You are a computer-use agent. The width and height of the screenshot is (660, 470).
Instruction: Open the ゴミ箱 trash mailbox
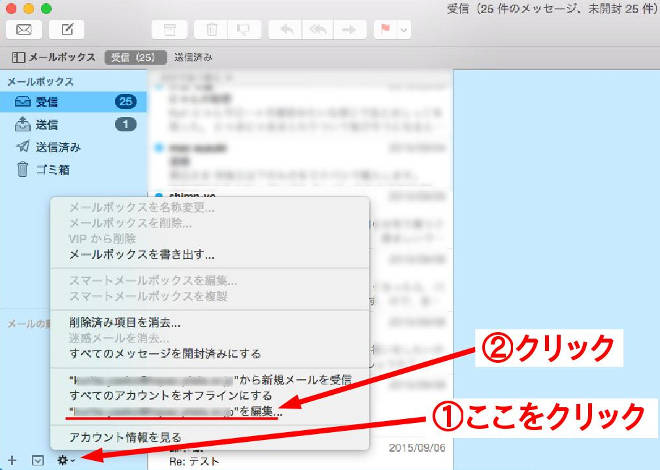point(48,169)
